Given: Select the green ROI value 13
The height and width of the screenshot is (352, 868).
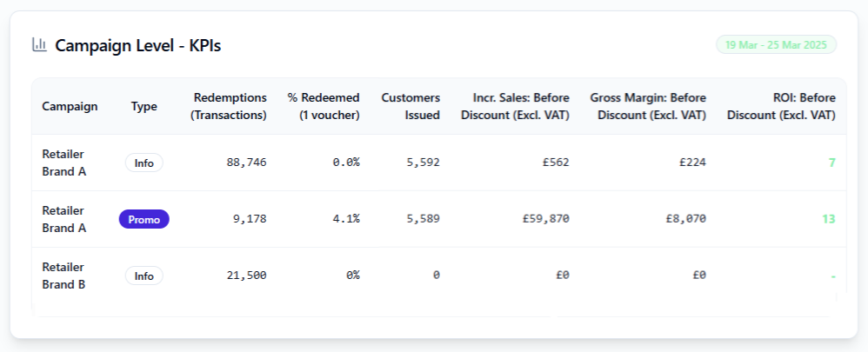Looking at the screenshot, I should (x=829, y=219).
